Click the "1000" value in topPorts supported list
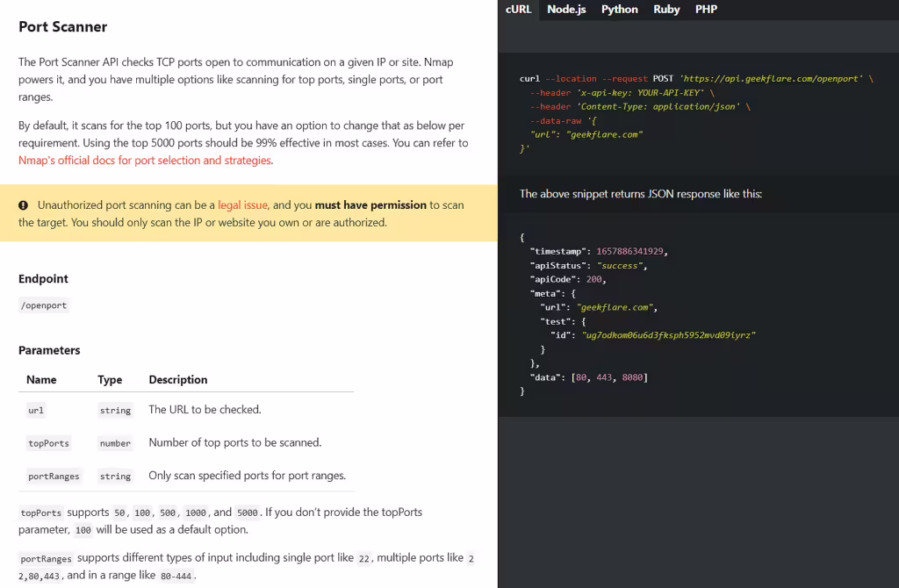The image size is (899, 588). (196, 513)
